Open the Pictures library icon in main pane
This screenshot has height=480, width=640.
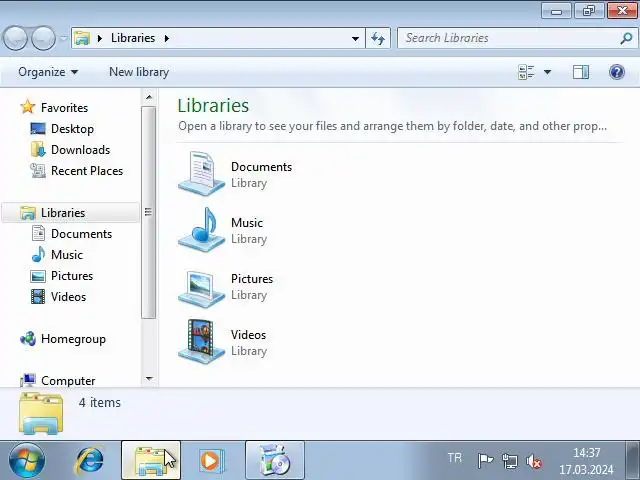(201, 287)
